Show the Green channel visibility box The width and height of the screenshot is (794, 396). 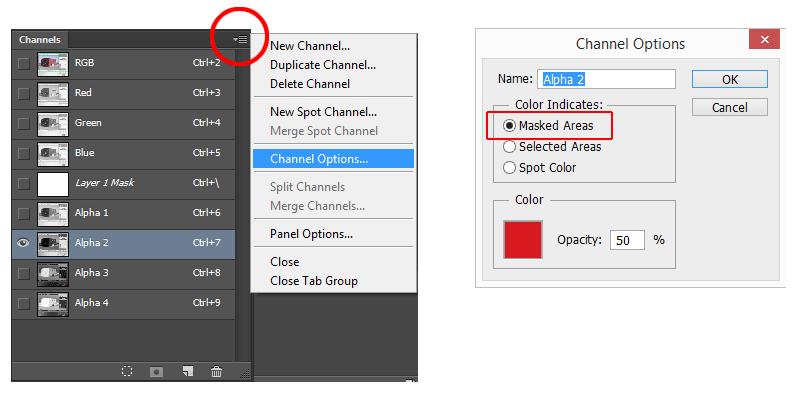24,124
